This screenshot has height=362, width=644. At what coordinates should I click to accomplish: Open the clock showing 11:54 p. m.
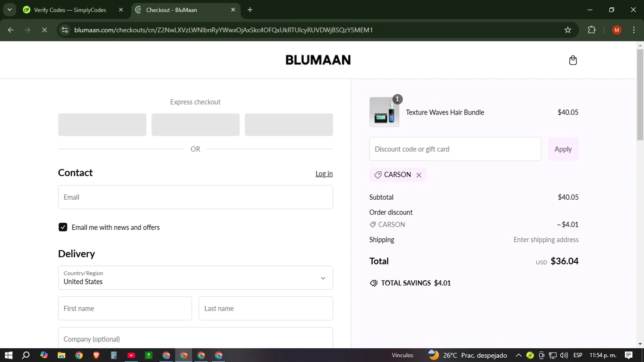pos(603,355)
